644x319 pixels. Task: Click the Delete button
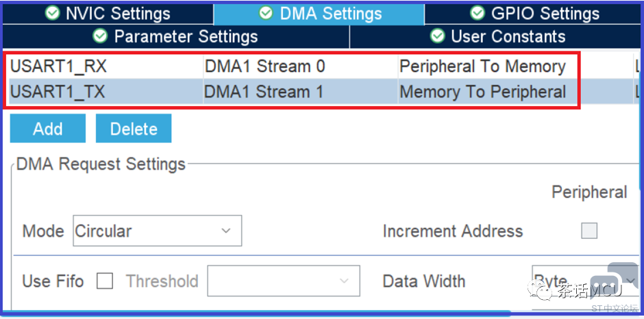[x=134, y=129]
